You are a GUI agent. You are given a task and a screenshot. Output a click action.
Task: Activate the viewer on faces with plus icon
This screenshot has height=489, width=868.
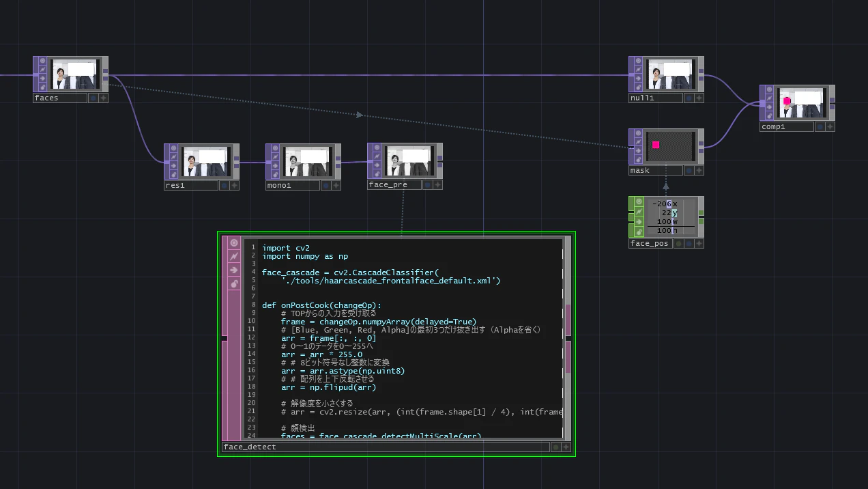[x=103, y=98]
